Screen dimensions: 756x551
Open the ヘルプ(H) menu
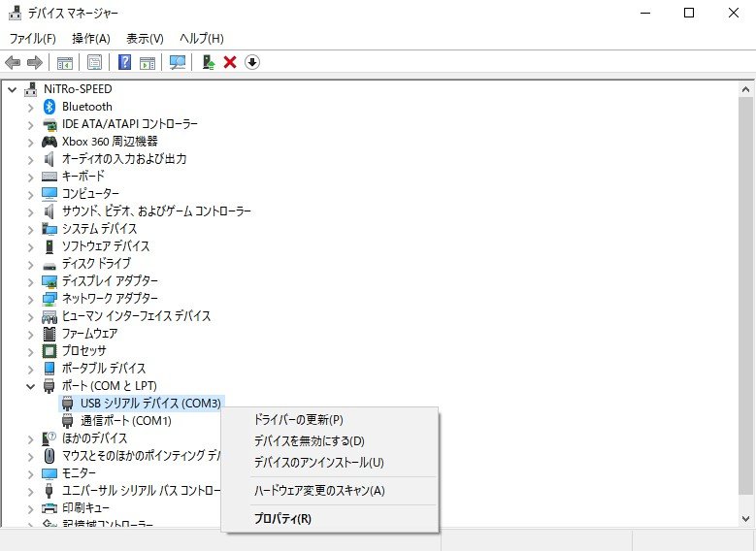coord(202,38)
